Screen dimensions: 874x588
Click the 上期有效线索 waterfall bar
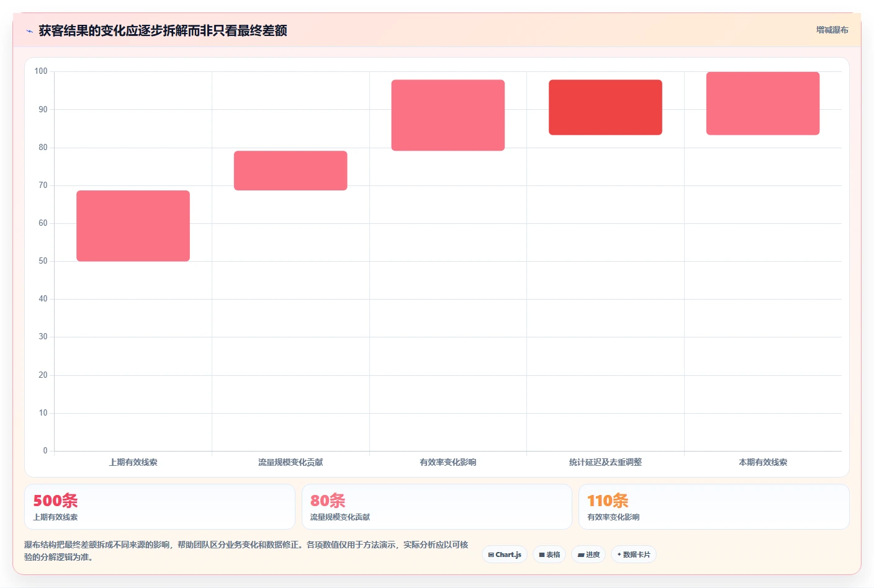coord(133,226)
